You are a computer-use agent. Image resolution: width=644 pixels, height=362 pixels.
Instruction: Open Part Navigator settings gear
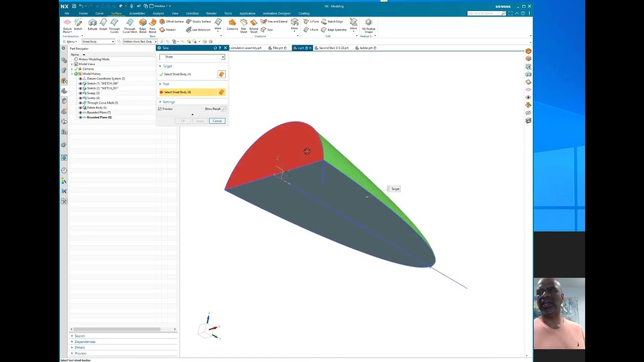click(63, 48)
